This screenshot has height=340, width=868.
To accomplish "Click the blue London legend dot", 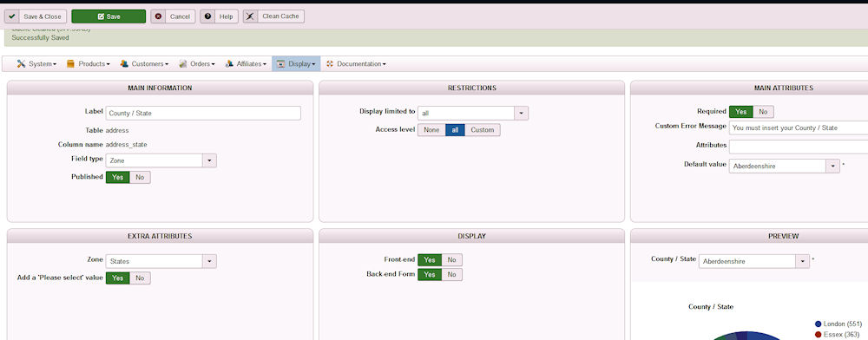I will coord(819,324).
